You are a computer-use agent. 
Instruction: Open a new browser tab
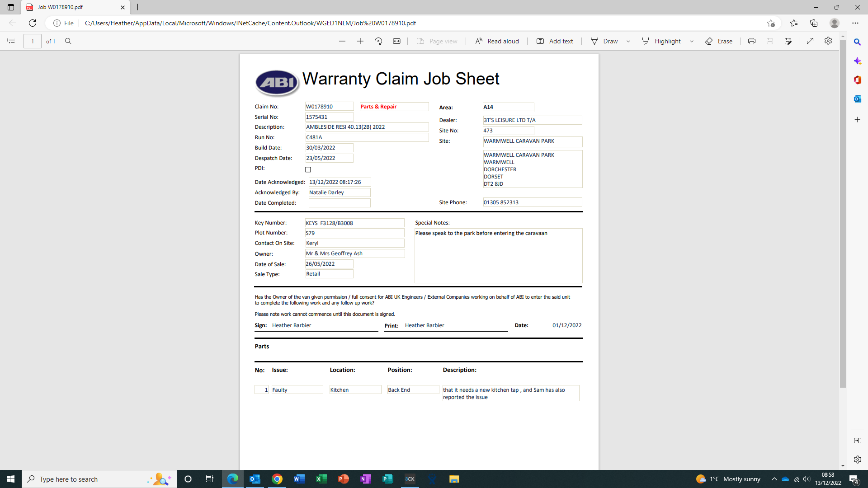[138, 7]
